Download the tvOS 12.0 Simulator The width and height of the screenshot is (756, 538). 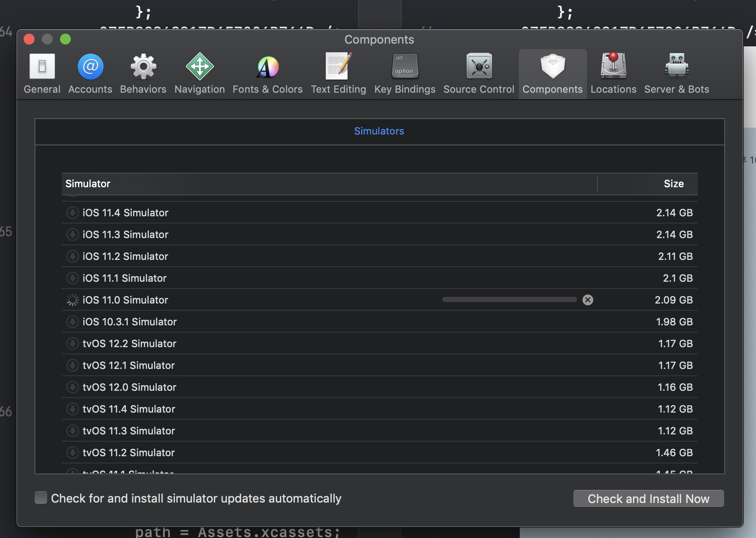pyautogui.click(x=72, y=387)
